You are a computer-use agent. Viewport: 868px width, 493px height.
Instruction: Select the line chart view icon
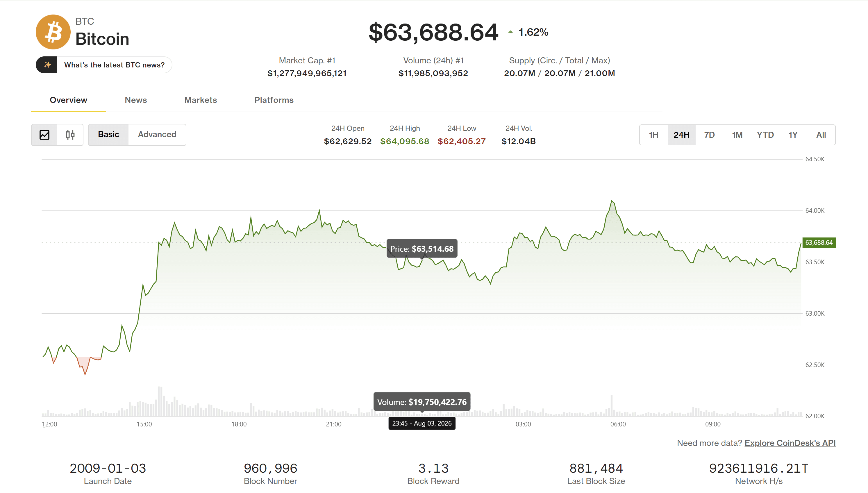pyautogui.click(x=44, y=135)
